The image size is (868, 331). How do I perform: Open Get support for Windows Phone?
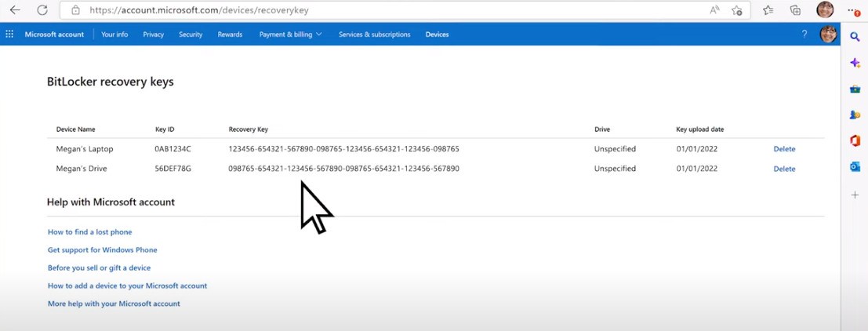coord(103,249)
